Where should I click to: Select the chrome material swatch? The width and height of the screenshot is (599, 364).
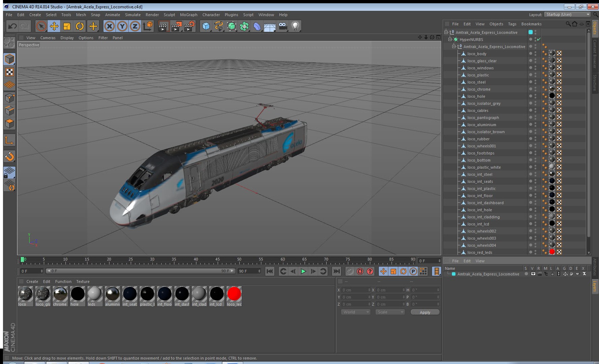pos(60,296)
